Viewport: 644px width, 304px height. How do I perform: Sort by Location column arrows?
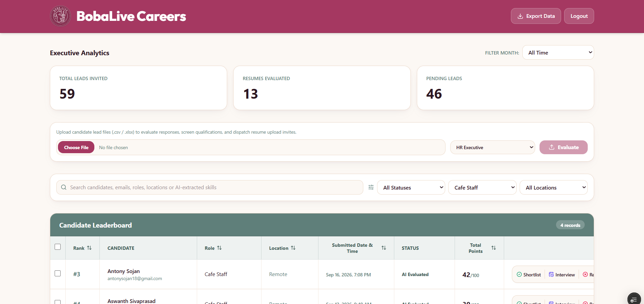coord(293,248)
